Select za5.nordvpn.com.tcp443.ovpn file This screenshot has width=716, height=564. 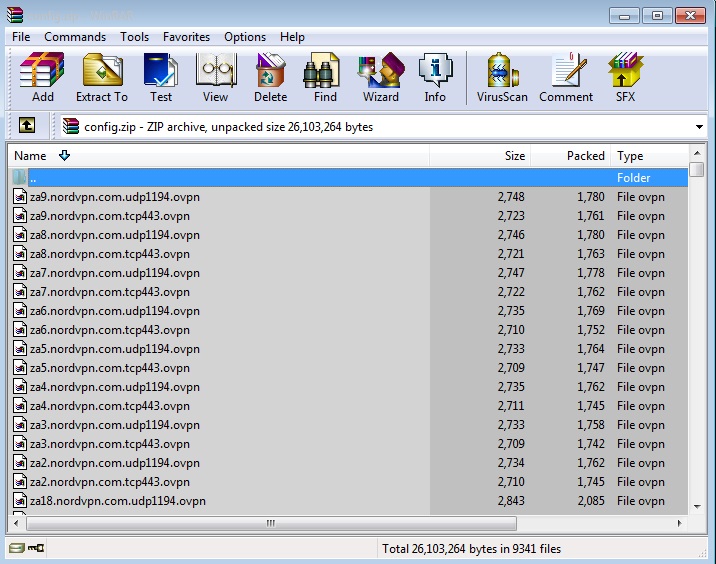coord(348,368)
